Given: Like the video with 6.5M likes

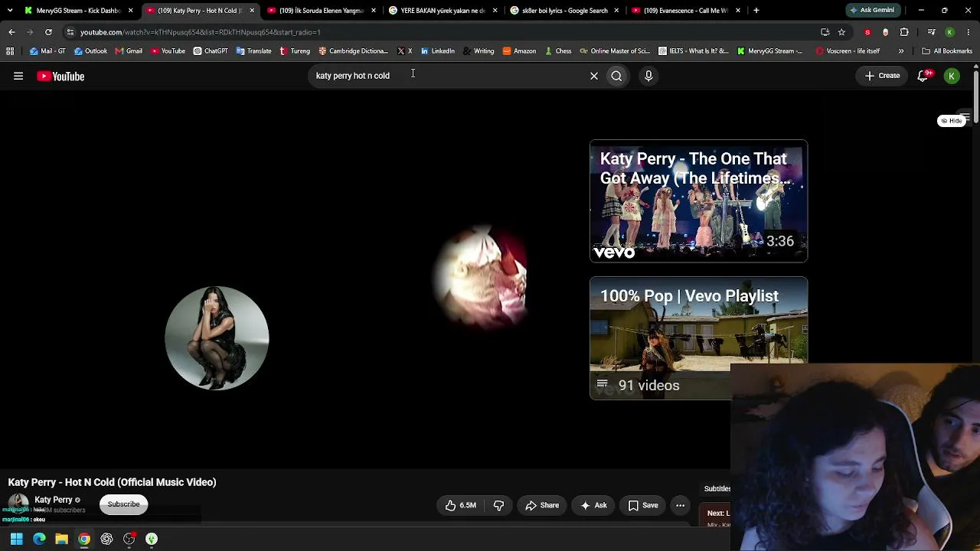Looking at the screenshot, I should tap(459, 505).
